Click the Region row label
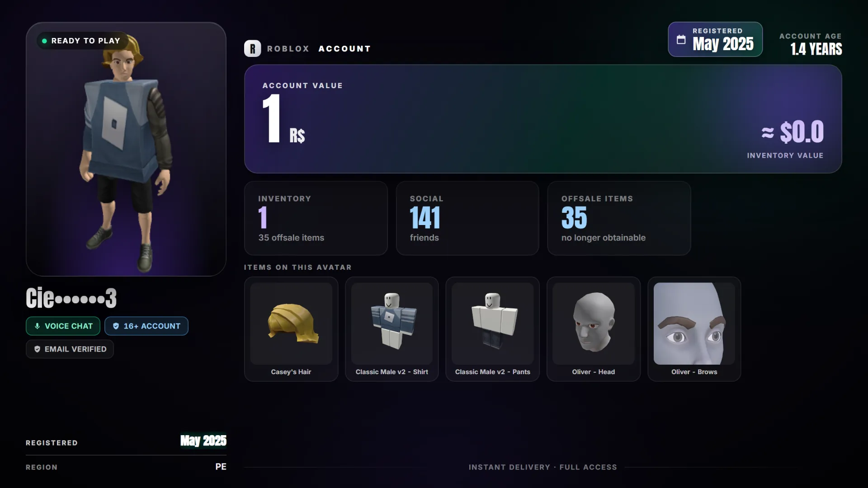The height and width of the screenshot is (488, 868). [x=42, y=467]
